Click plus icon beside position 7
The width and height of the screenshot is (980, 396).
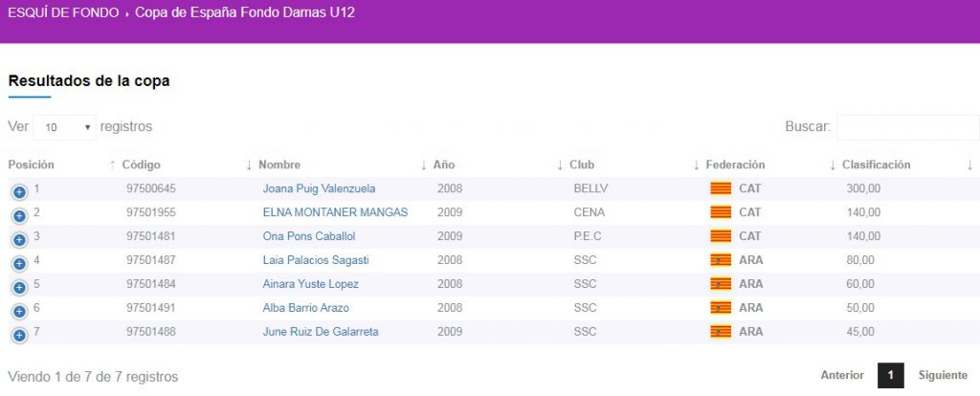click(x=19, y=335)
